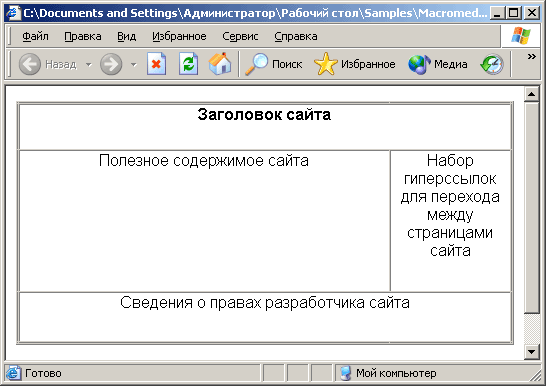The height and width of the screenshot is (386, 546).
Task: Open the Избранное menu in menu bar
Action: pyautogui.click(x=179, y=36)
